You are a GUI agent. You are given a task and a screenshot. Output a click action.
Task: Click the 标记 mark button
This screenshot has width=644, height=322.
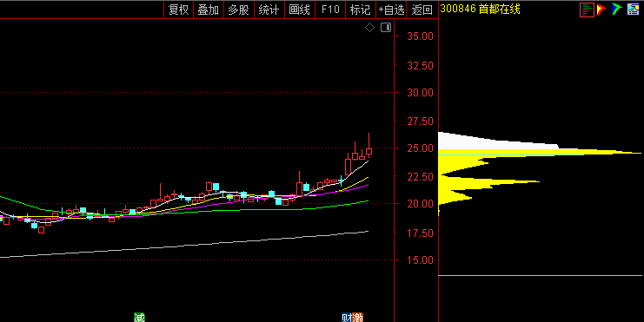[x=360, y=10]
